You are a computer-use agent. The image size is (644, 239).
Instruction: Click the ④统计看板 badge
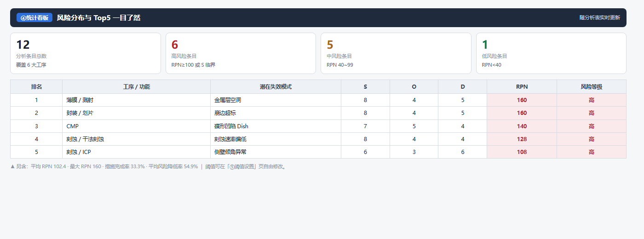click(34, 17)
